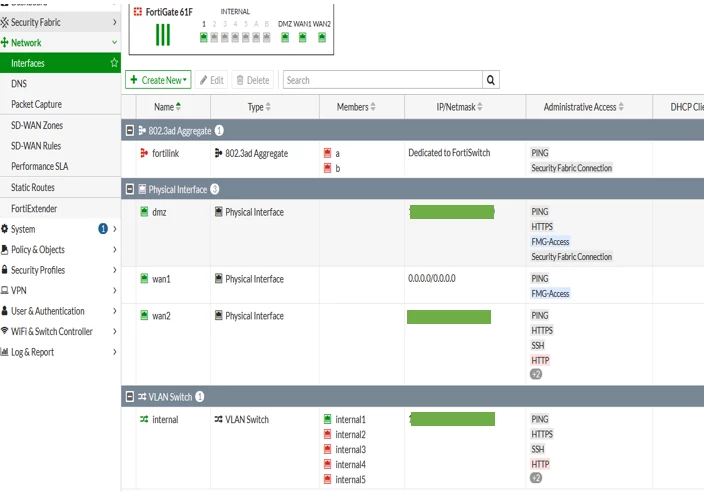Sort by Administrative Access column
This screenshot has width=707, height=492.
(x=583, y=107)
